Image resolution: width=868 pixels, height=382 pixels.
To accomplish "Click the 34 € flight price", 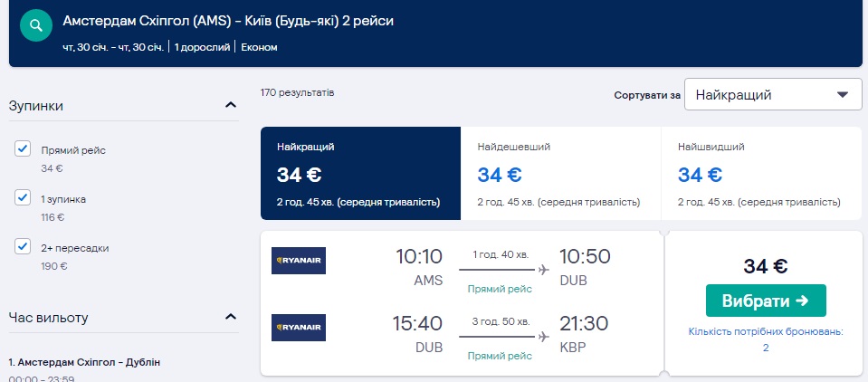I will coord(765,266).
